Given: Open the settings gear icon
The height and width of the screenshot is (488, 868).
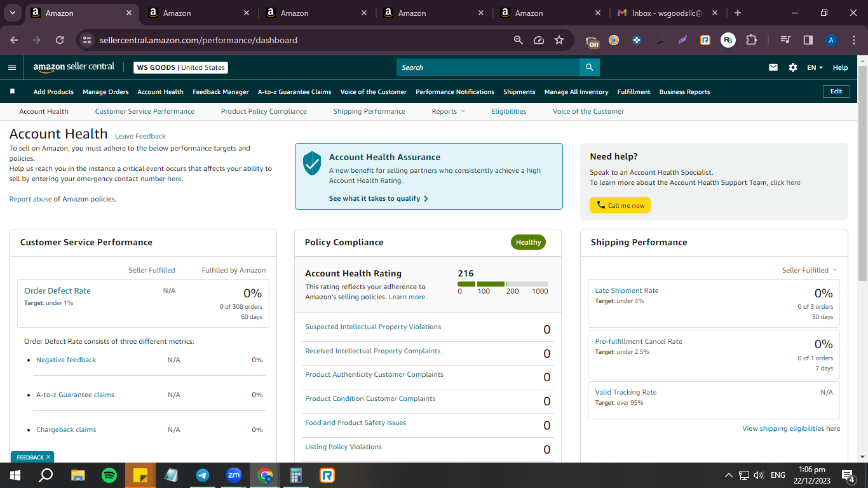Looking at the screenshot, I should (x=792, y=67).
